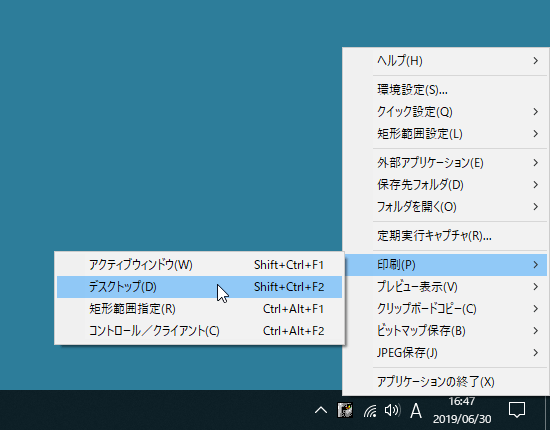Expand the クイック設定(Q) submenu
The width and height of the screenshot is (550, 430).
[x=445, y=112]
